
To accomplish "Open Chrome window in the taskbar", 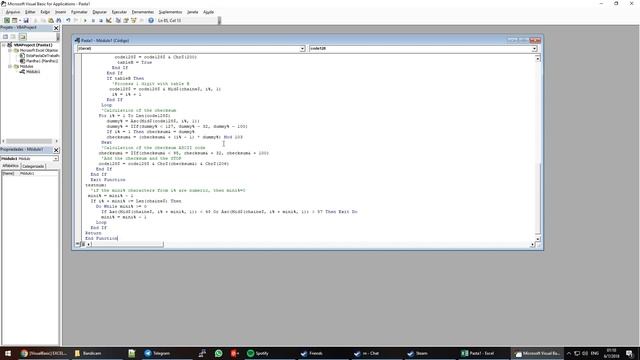I will coord(43,353).
